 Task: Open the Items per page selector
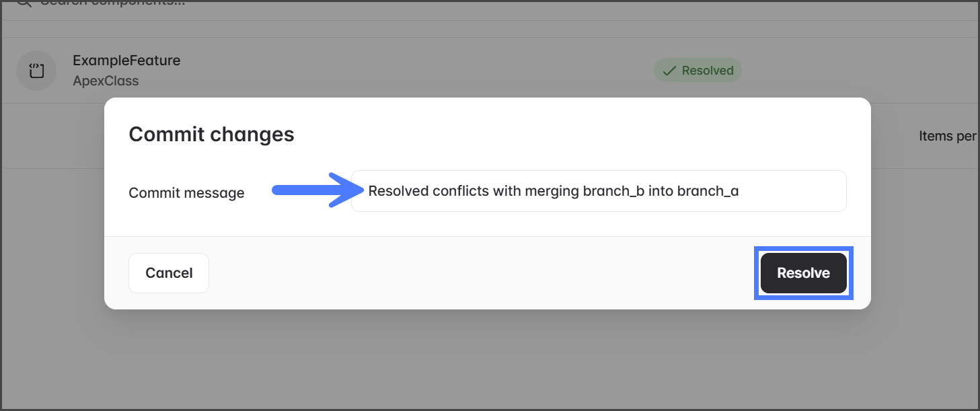[x=947, y=136]
